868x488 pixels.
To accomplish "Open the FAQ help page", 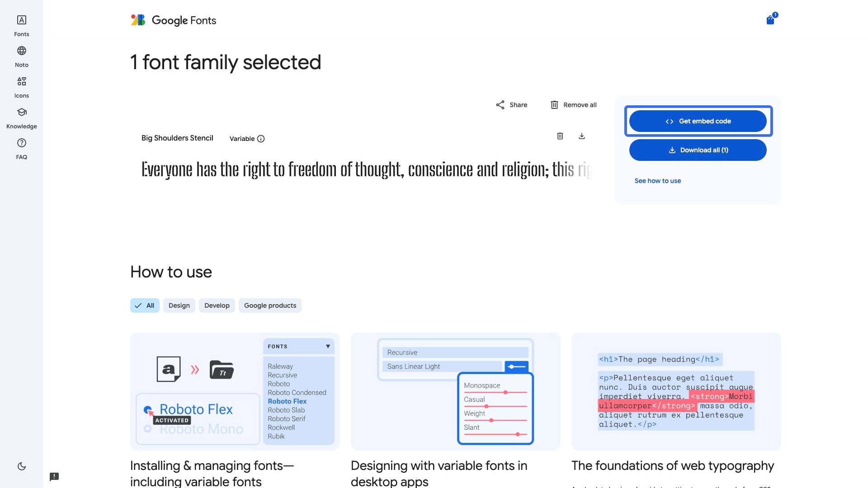I will click(22, 148).
